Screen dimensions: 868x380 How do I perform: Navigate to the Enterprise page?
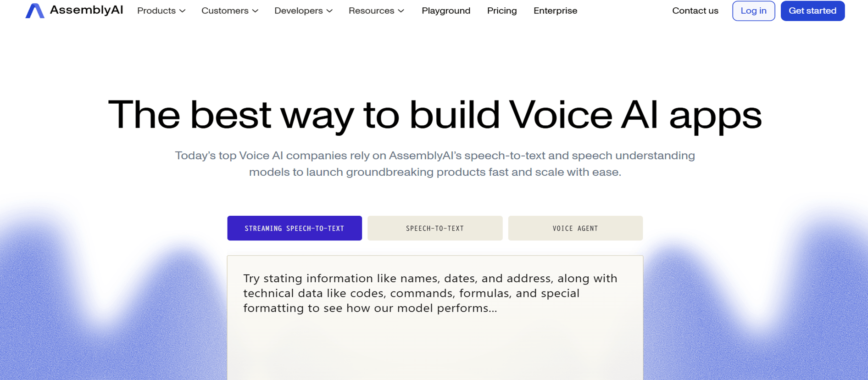click(x=555, y=11)
